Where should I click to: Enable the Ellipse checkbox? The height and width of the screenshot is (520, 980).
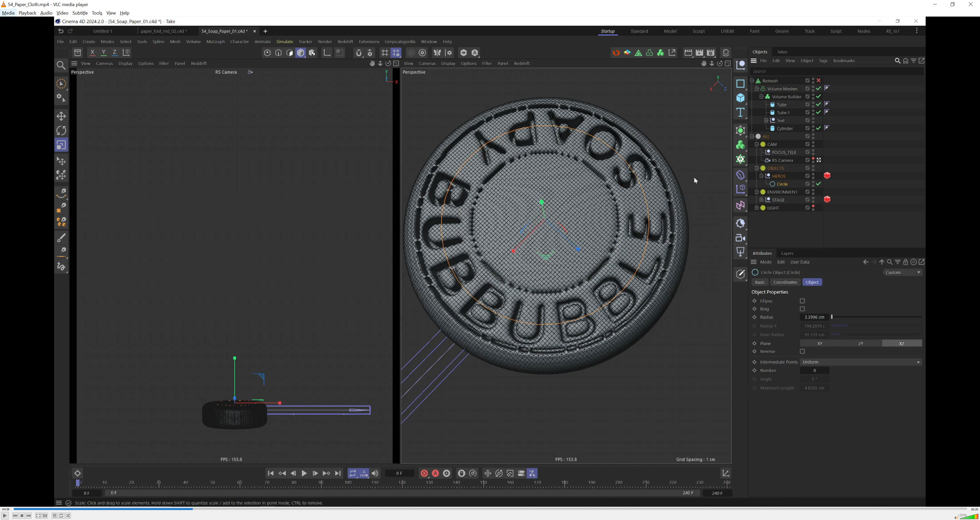(802, 301)
